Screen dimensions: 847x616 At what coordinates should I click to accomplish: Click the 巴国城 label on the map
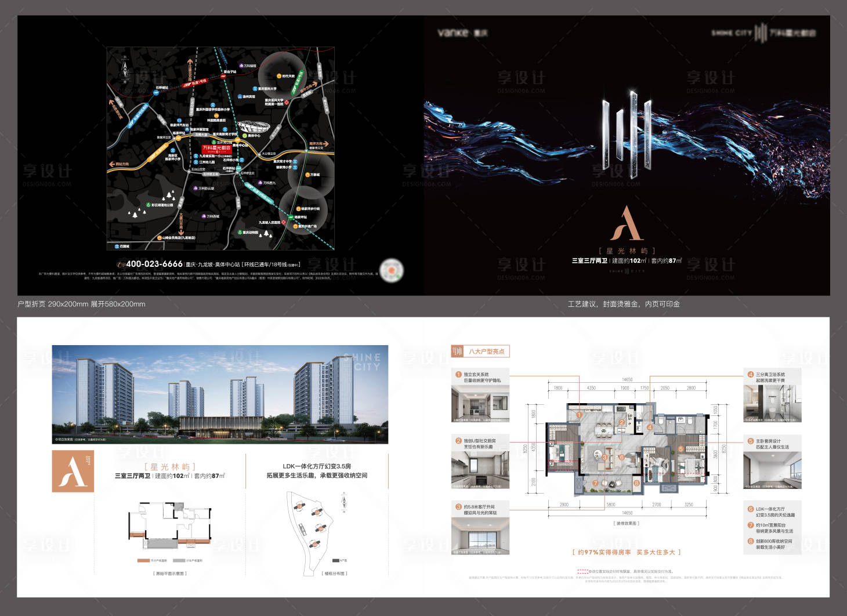pos(125,246)
